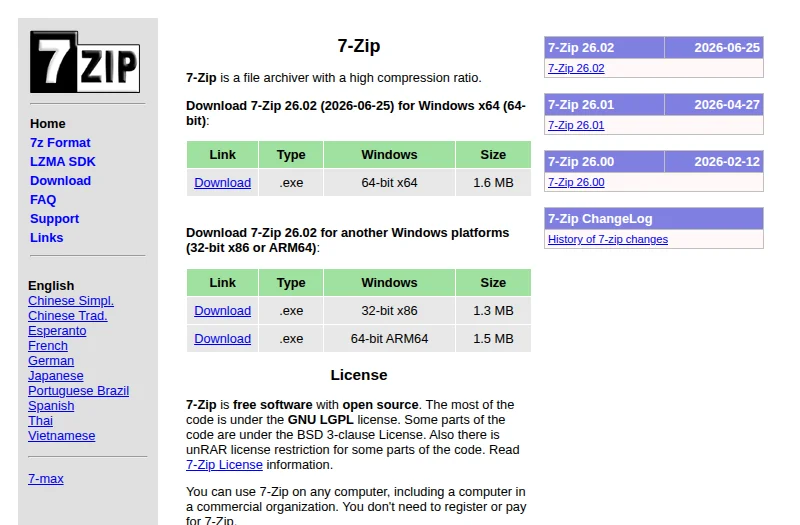Image resolution: width=800 pixels, height=525 pixels.
Task: Click the 64-bit x64 table cell
Action: pos(389,183)
